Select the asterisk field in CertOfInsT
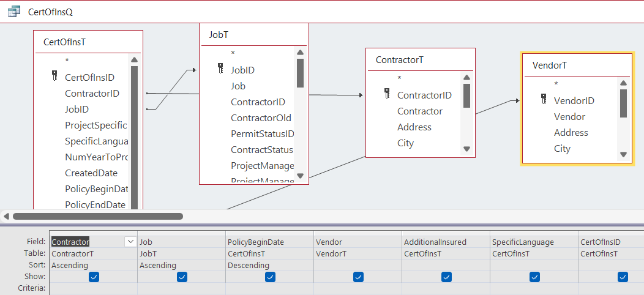 [x=67, y=61]
